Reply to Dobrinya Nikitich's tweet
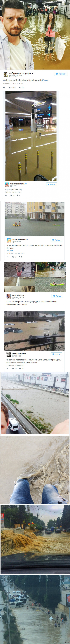70x644 pixels. click(x=8, y=257)
